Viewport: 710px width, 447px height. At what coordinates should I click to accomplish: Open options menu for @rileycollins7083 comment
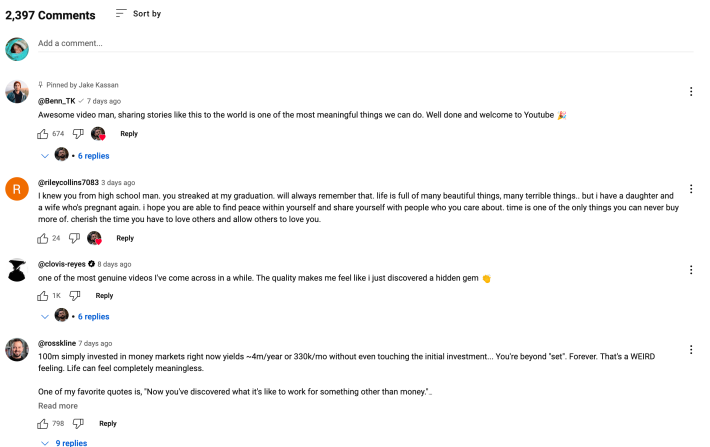click(691, 189)
